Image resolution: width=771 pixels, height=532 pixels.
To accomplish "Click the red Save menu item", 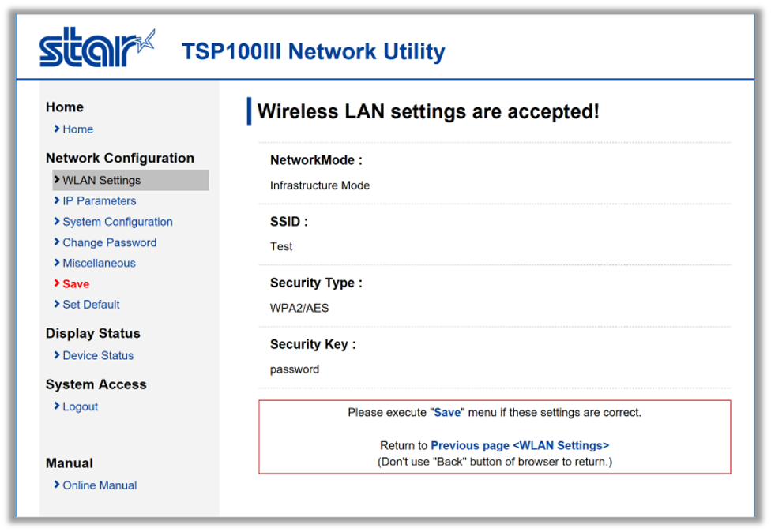I will [x=76, y=284].
